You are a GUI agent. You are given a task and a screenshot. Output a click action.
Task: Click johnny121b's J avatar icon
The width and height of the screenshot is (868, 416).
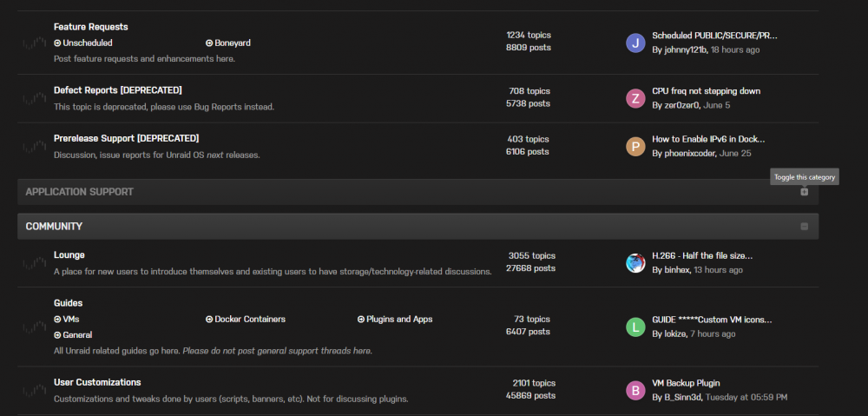(x=635, y=43)
